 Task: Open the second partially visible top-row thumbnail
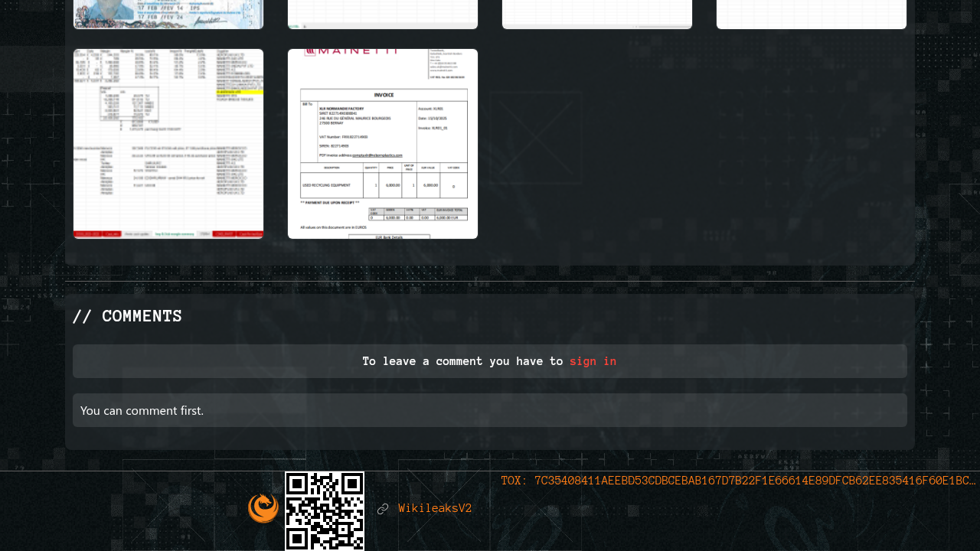click(x=383, y=14)
